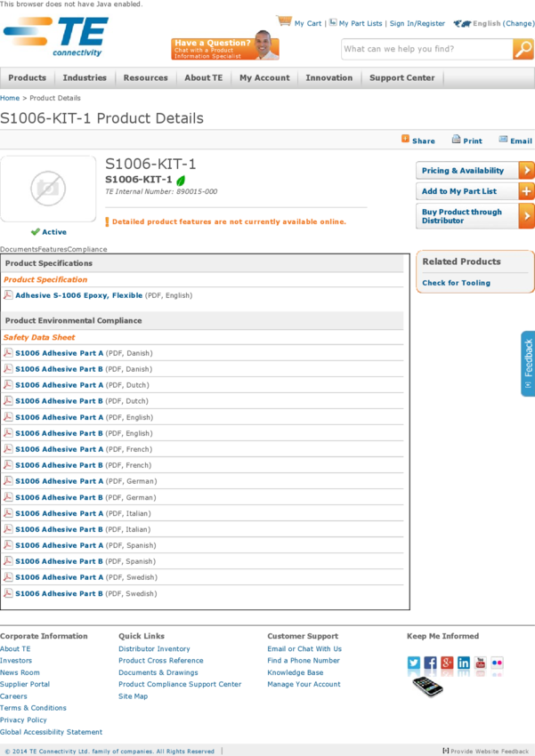
Task: Switch to the Compliance tab
Action: point(87,249)
